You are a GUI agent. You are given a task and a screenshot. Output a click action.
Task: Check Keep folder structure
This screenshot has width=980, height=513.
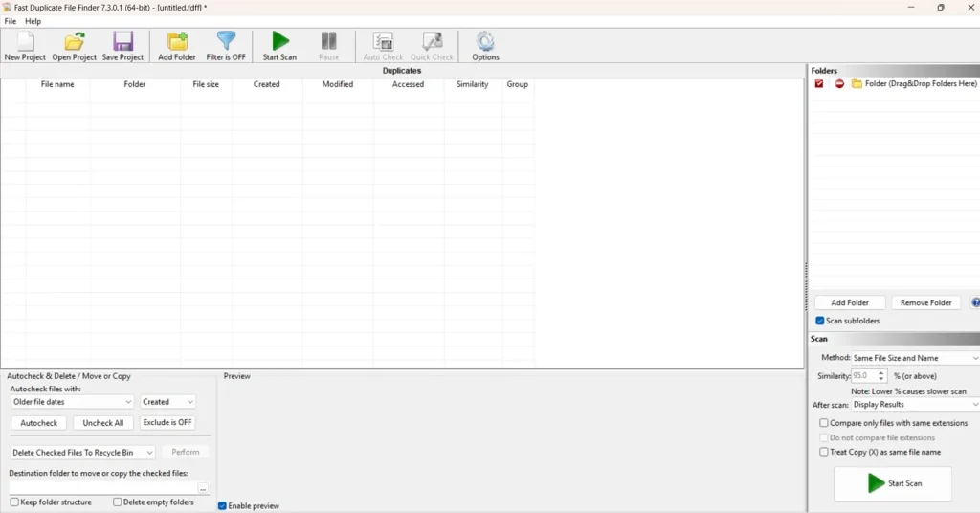click(14, 502)
